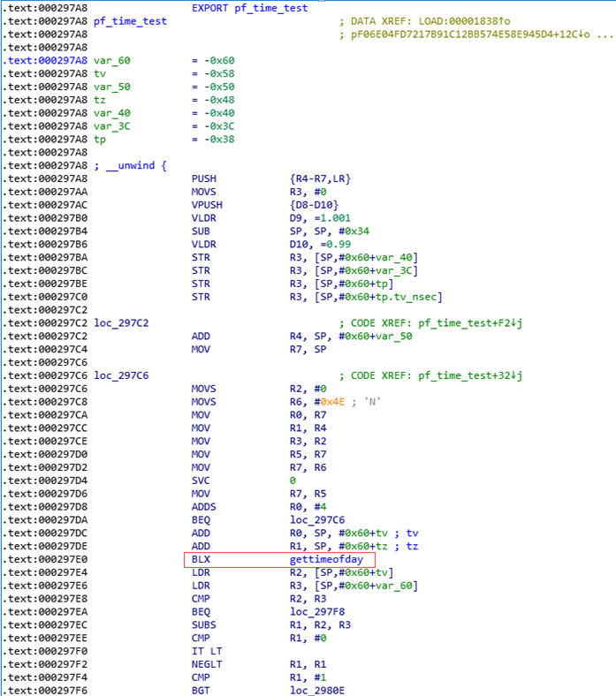This screenshot has width=616, height=696.
Task: Click the var_50 variable definition
Action: [164, 87]
